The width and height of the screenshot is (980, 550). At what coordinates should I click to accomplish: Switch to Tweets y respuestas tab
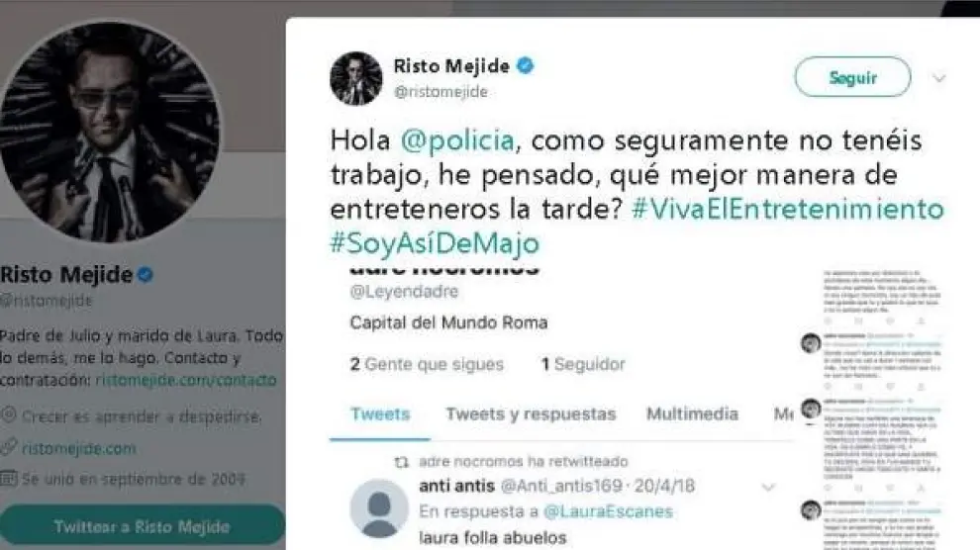pos(531,413)
